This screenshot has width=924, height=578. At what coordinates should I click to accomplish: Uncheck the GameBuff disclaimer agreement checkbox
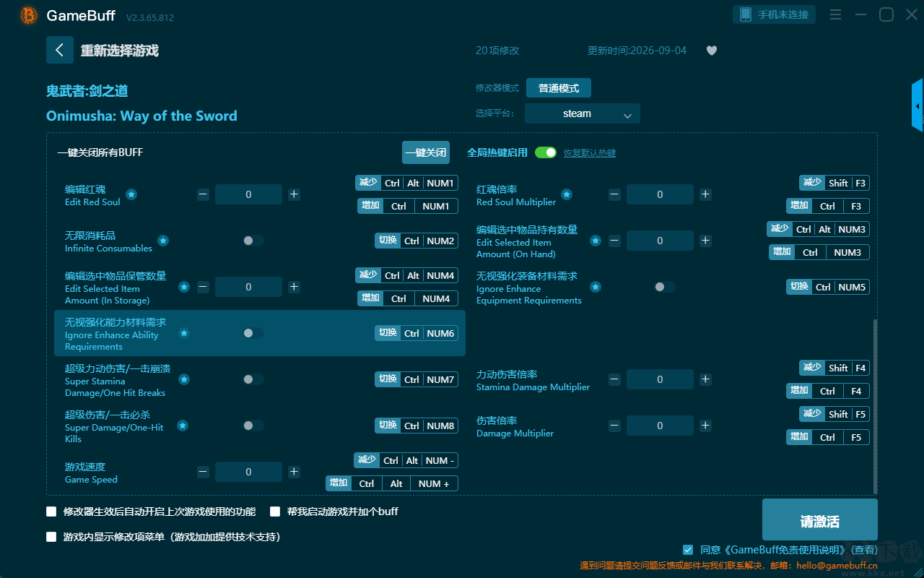click(x=688, y=550)
